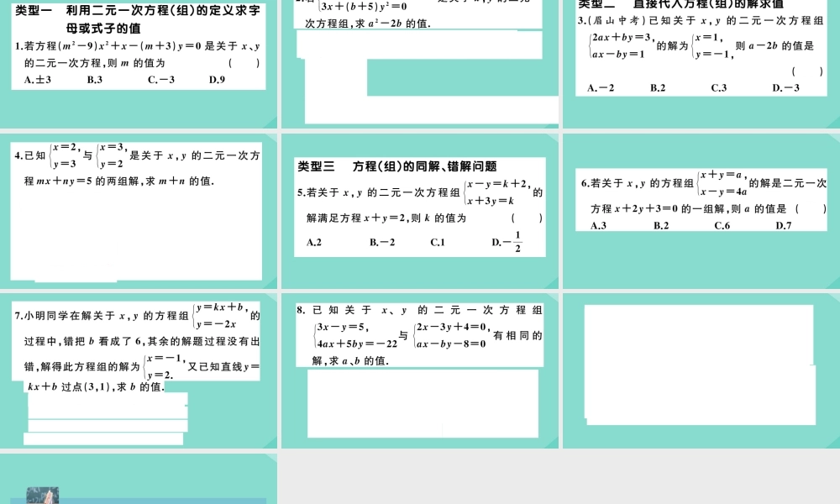The image size is (840, 504).
Task: Click answer option B.3 in problem 1
Action: pyautogui.click(x=95, y=80)
